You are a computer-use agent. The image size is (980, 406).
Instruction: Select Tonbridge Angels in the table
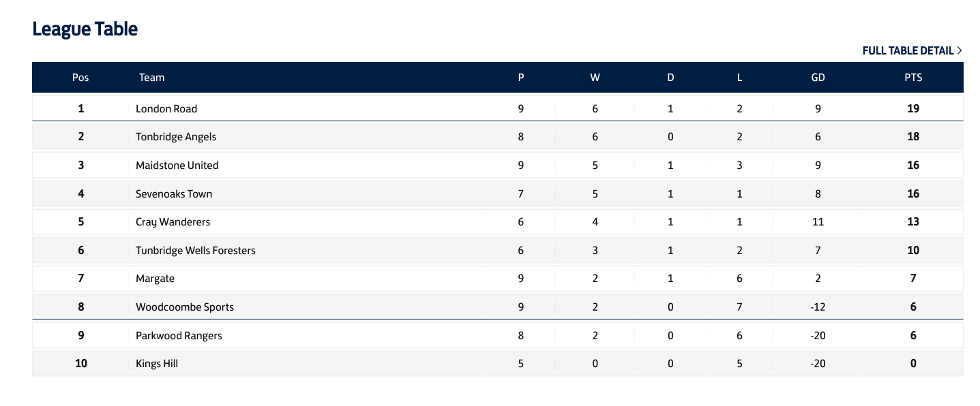(x=176, y=137)
